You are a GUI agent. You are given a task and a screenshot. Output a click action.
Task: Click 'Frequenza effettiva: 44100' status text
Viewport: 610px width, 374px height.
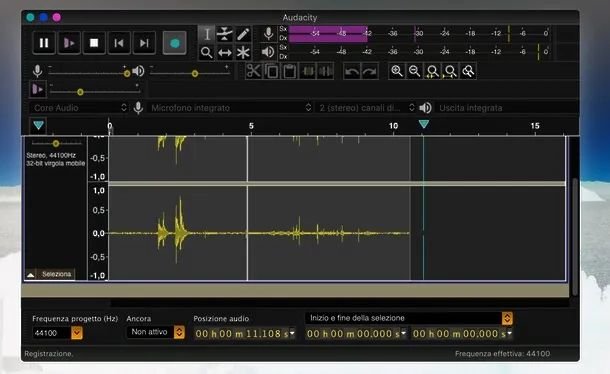502,354
